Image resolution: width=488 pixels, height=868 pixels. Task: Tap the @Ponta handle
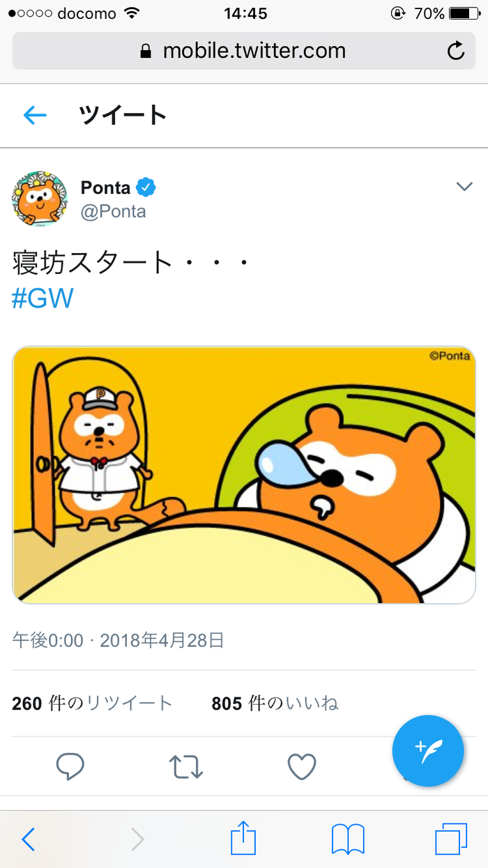[114, 211]
